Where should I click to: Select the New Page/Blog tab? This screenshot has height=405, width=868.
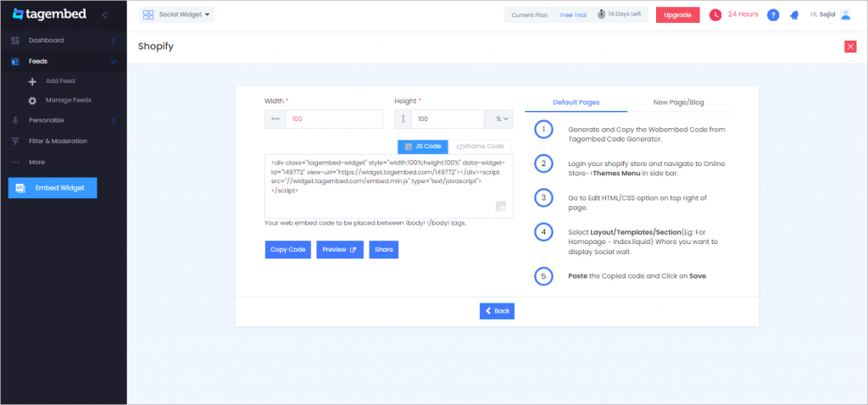point(679,103)
